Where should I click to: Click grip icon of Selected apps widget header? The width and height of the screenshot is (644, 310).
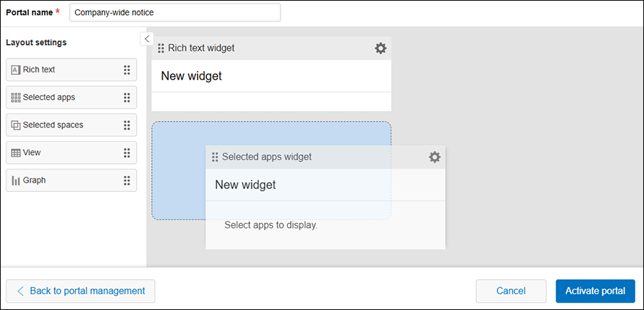pyautogui.click(x=215, y=157)
